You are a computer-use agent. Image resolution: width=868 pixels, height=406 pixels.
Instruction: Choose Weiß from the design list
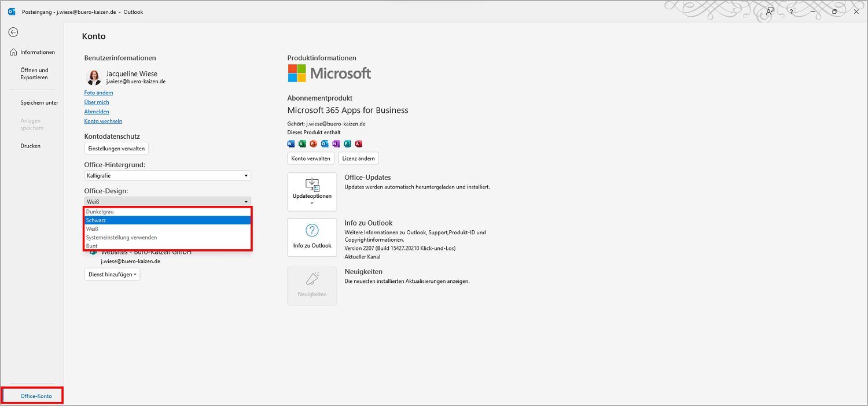tap(168, 229)
